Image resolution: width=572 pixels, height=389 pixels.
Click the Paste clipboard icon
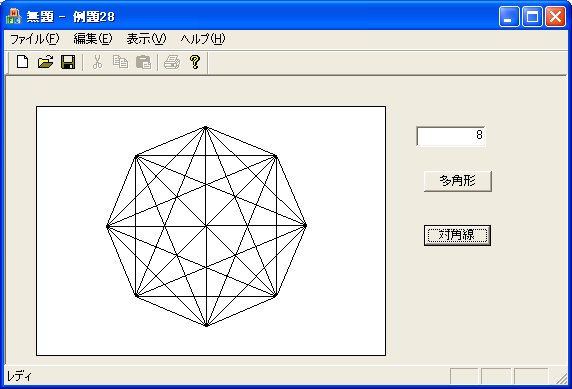pos(143,62)
